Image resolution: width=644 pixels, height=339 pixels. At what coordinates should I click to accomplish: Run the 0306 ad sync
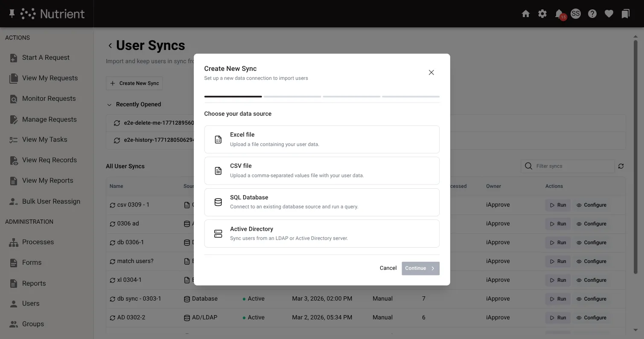click(x=558, y=224)
